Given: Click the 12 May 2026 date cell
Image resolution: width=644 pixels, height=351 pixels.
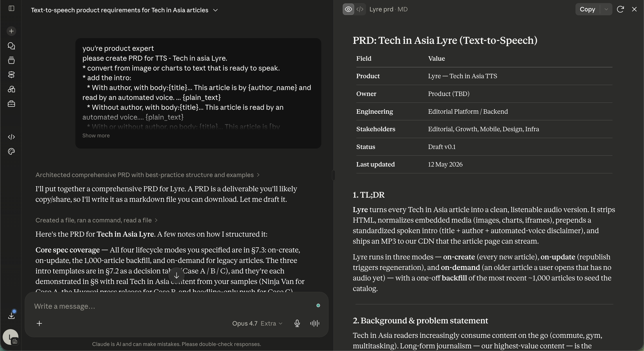Looking at the screenshot, I should (445, 165).
